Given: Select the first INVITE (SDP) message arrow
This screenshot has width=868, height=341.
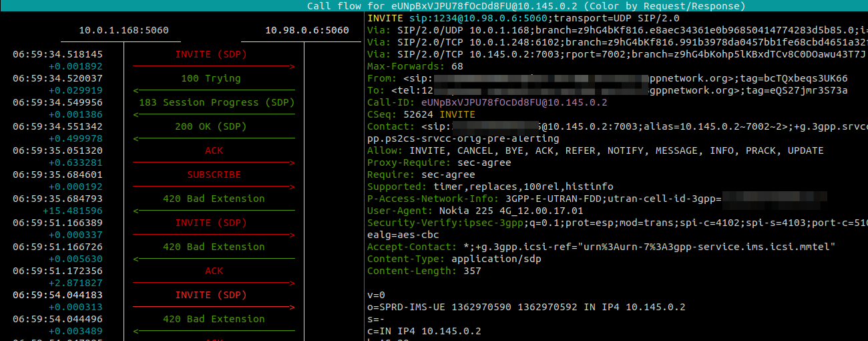Looking at the screenshot, I should point(214,54).
